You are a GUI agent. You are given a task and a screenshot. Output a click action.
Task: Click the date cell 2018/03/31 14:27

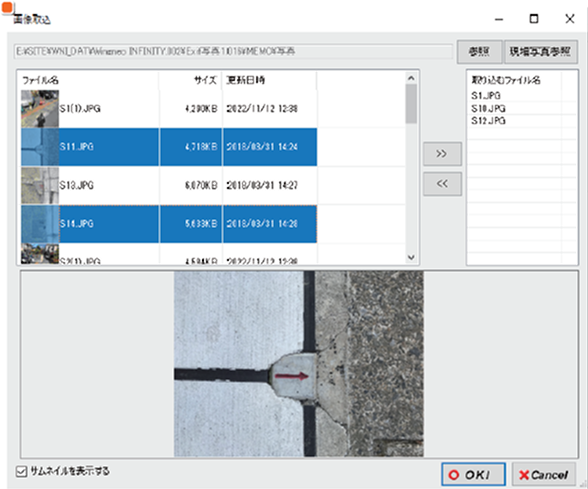262,185
